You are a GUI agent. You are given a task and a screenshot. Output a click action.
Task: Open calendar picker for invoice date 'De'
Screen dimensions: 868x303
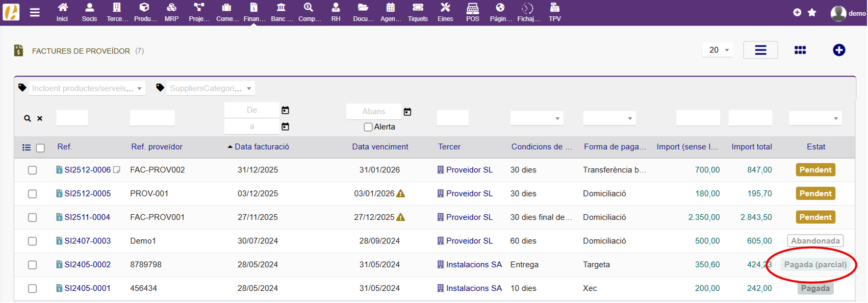pos(285,110)
